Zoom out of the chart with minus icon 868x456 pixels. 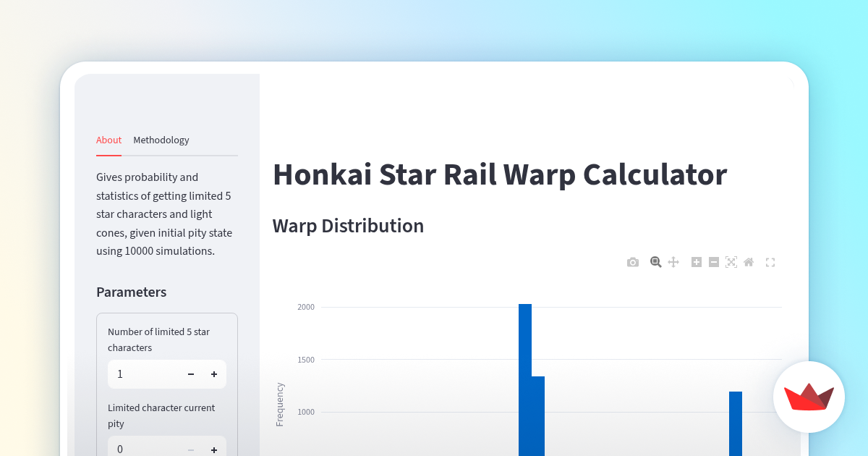click(714, 262)
